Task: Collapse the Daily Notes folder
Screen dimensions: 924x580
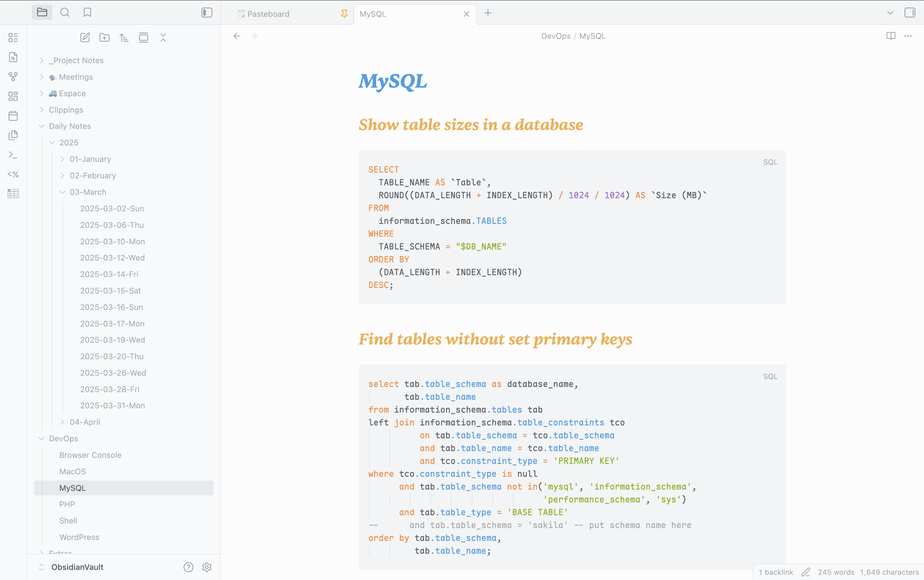Action: coord(124,126)
